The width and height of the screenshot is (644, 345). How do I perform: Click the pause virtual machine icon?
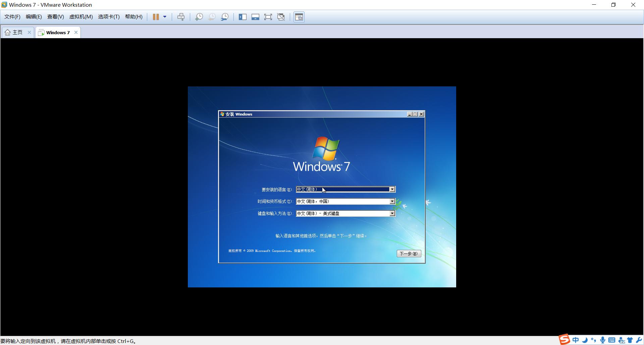click(156, 17)
